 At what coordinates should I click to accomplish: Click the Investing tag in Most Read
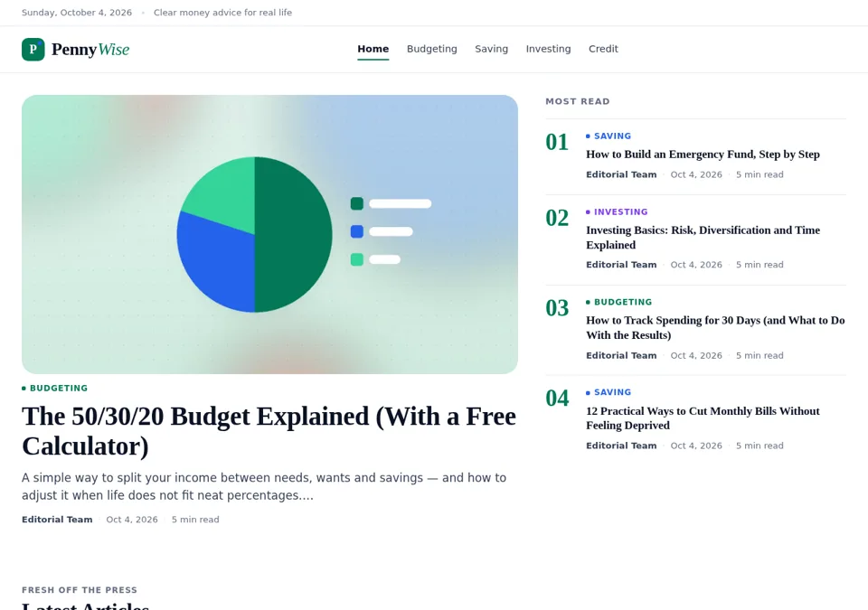(x=617, y=211)
